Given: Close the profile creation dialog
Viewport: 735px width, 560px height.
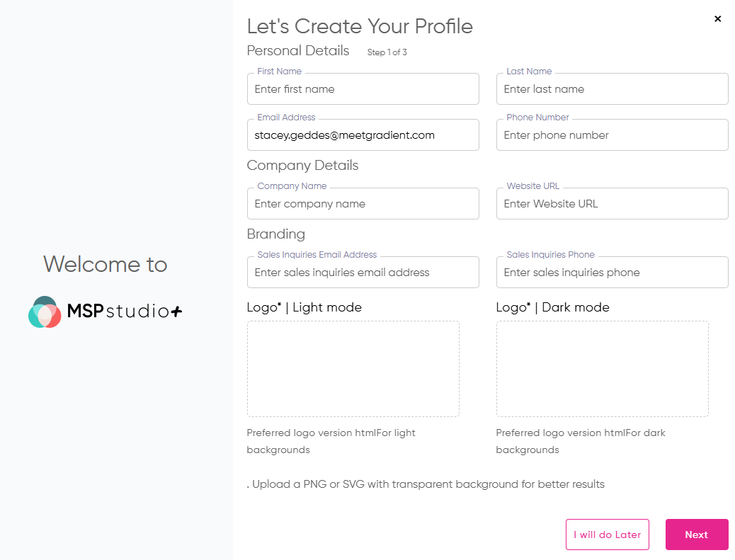Looking at the screenshot, I should pos(717,19).
